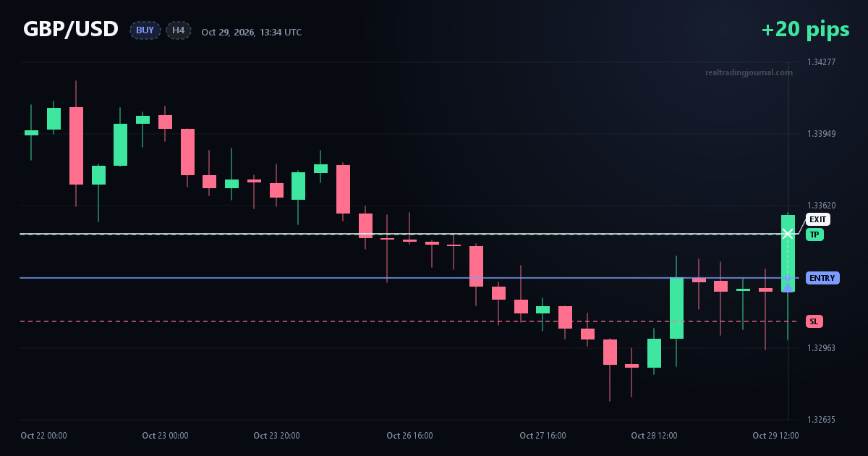Click the GBP/USD pair title
The width and height of the screenshot is (868, 456).
tap(71, 30)
